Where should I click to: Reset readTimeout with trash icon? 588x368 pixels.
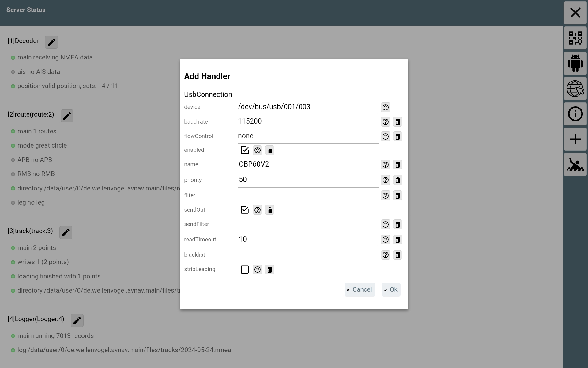[398, 240]
